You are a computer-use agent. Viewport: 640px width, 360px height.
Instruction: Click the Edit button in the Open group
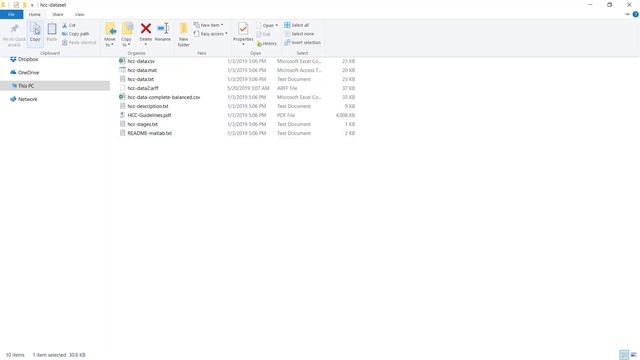(263, 34)
